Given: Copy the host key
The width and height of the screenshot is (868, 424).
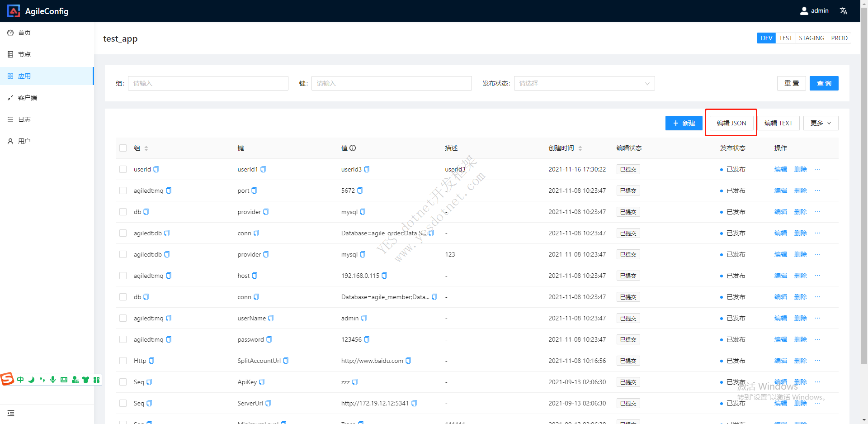Looking at the screenshot, I should pos(255,276).
